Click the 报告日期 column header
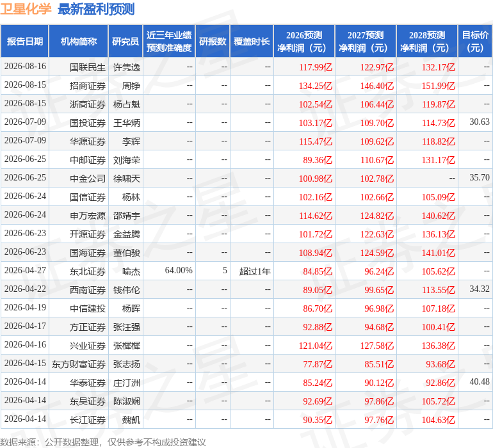 24,41
